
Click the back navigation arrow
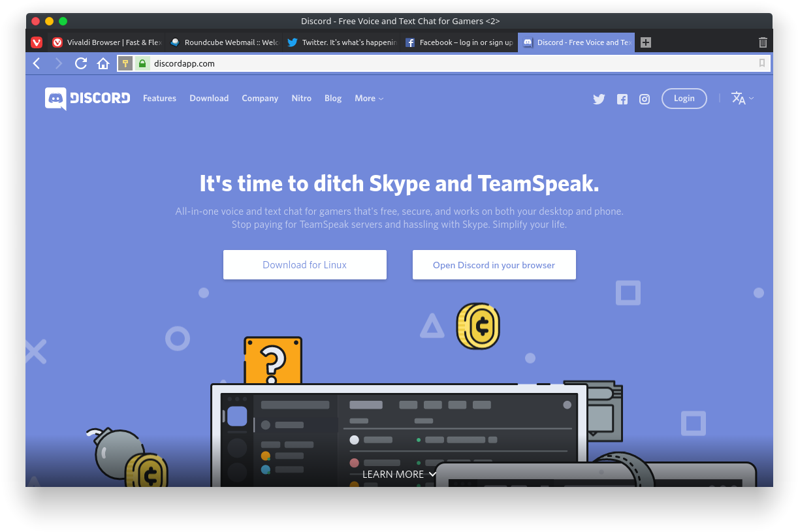pyautogui.click(x=37, y=63)
